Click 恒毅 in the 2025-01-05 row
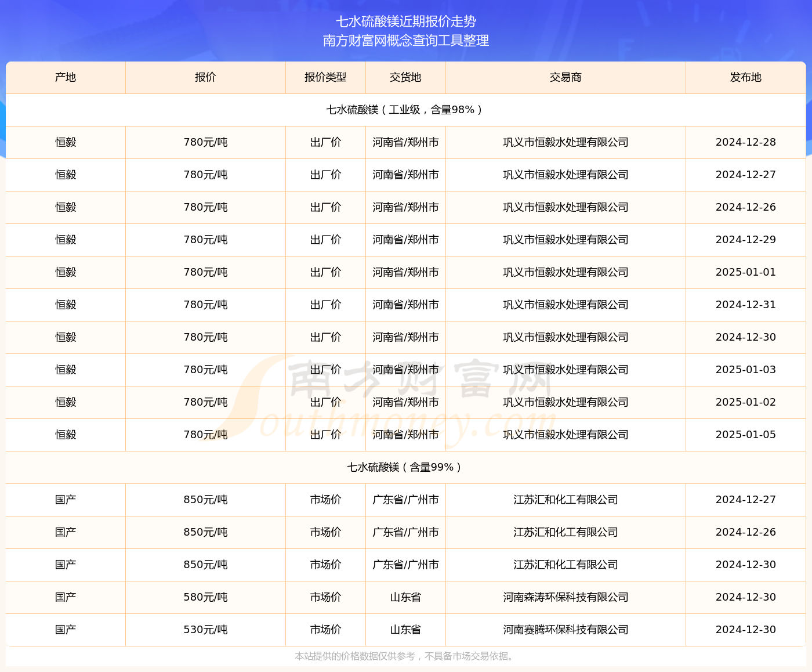The width and height of the screenshot is (812, 672). point(66,435)
